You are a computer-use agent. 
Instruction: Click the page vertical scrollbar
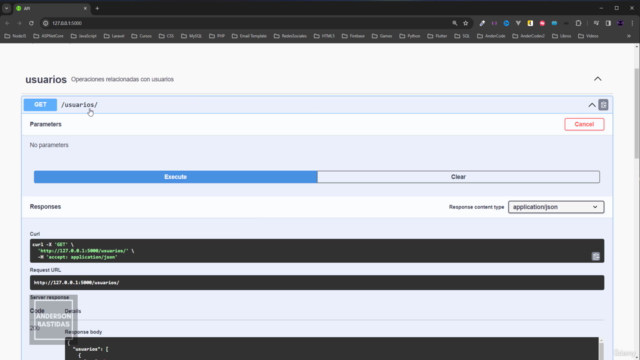pyautogui.click(x=637, y=113)
